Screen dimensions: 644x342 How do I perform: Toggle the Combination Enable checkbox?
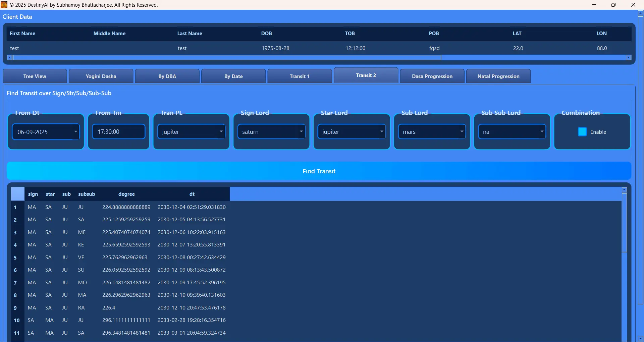coord(582,132)
